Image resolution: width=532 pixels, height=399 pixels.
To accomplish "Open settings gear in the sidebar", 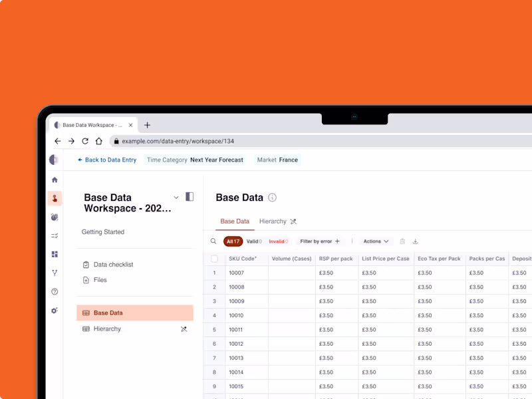I will pyautogui.click(x=55, y=310).
